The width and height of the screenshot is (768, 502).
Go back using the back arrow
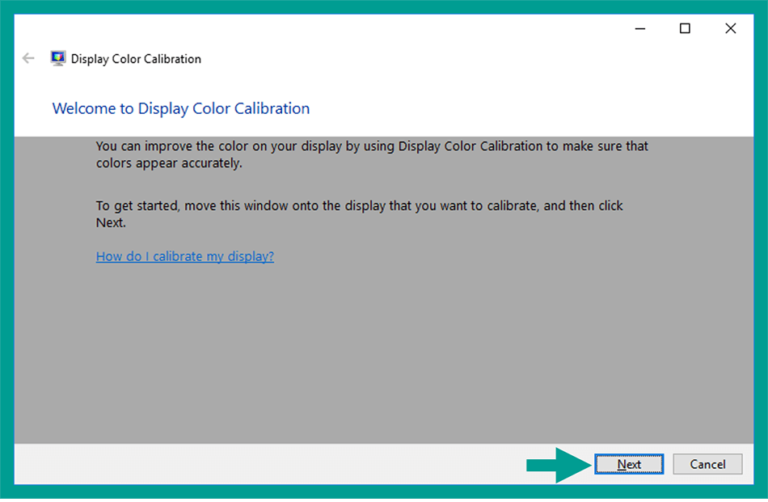[x=28, y=58]
